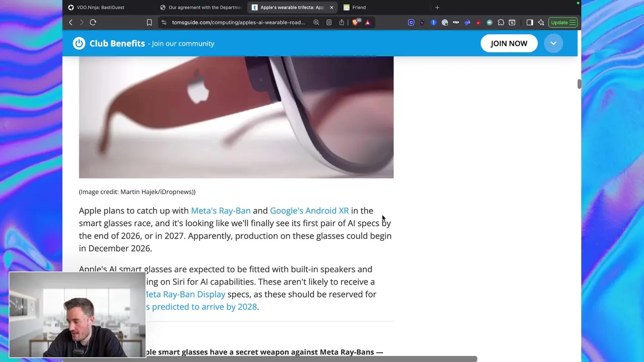Open the red YouTube-style extension
Viewport: 644px width, 362px height.
tap(478, 22)
